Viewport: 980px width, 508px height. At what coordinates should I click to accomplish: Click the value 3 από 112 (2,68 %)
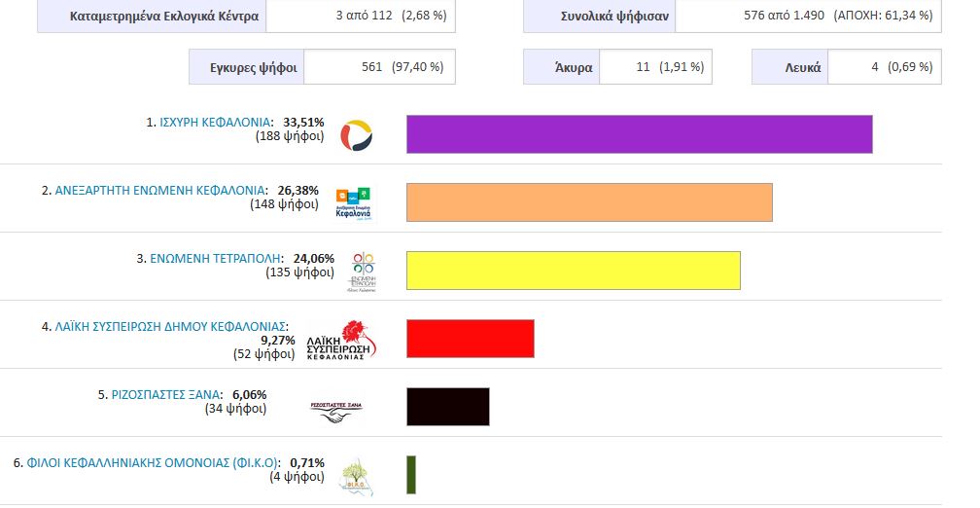tap(391, 16)
